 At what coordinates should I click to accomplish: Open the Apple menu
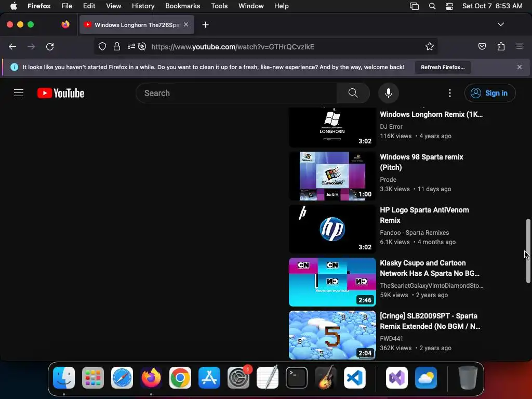pyautogui.click(x=14, y=6)
